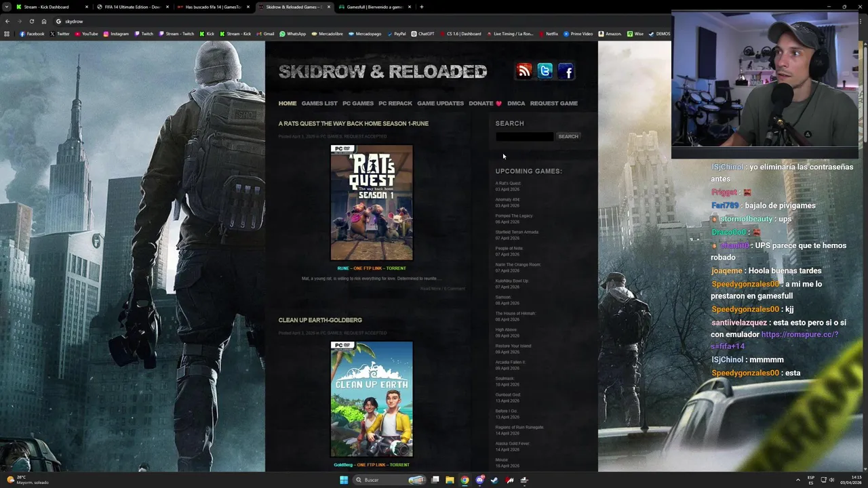Open the WhatsApp bookmark

[293, 34]
